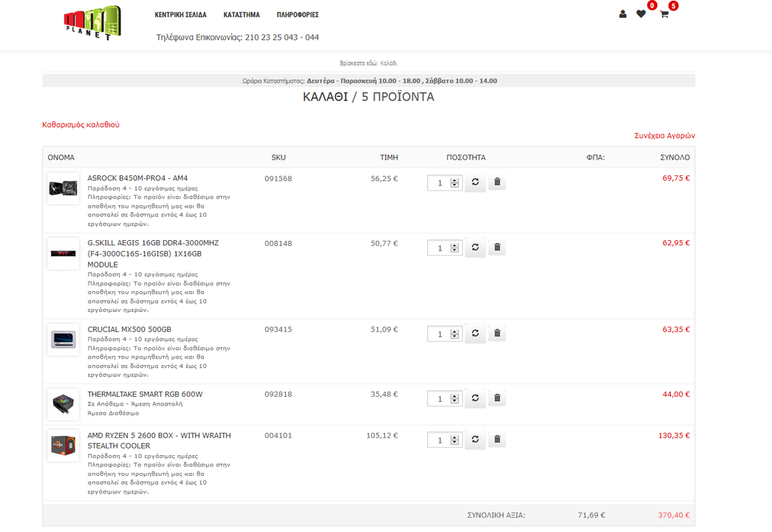Click the 69,75 € row total
This screenshot has width=772, height=532.
(676, 178)
